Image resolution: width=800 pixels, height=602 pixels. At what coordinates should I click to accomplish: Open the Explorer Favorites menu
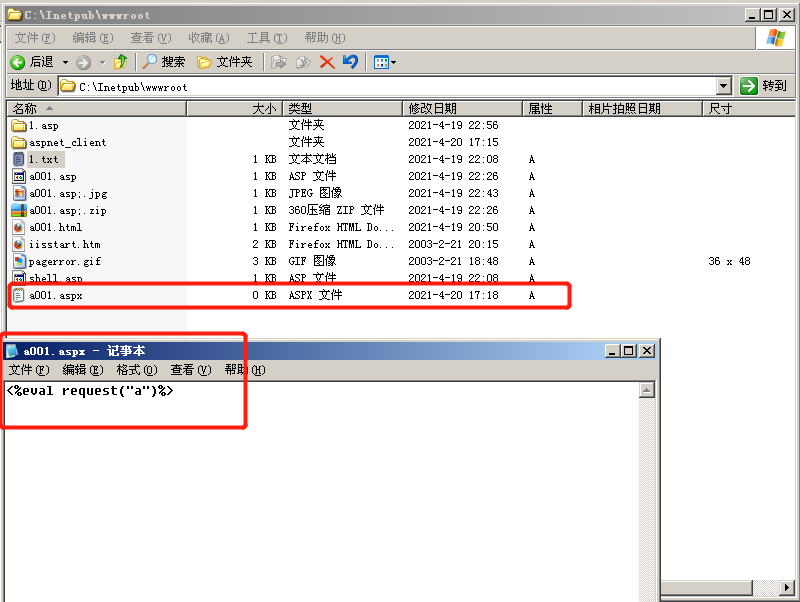[x=209, y=38]
